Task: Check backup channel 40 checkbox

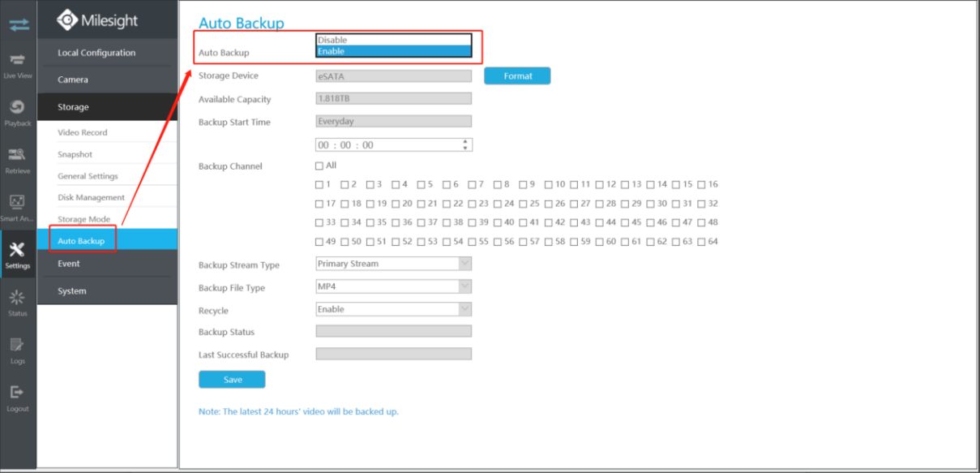Action: 498,222
